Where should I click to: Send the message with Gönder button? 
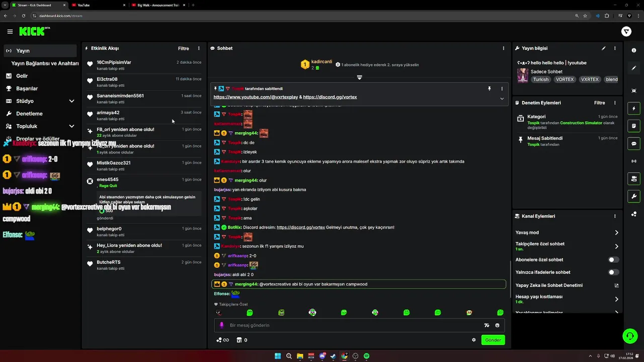click(493, 340)
